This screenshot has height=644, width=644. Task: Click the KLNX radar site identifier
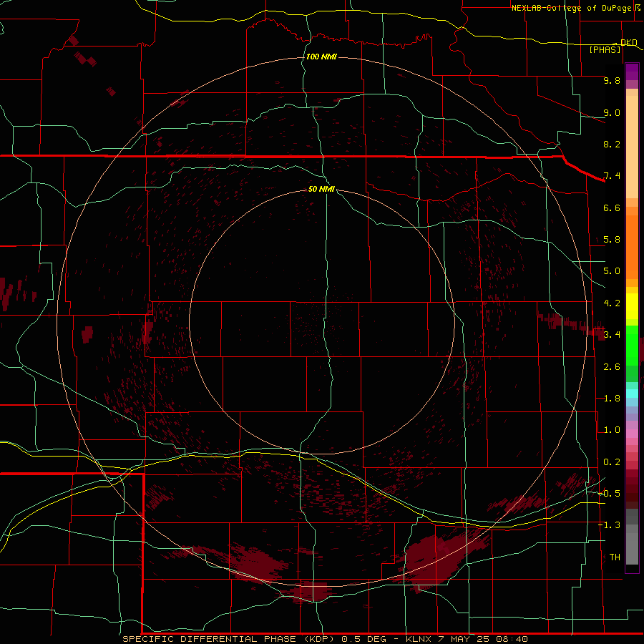pyautogui.click(x=419, y=639)
